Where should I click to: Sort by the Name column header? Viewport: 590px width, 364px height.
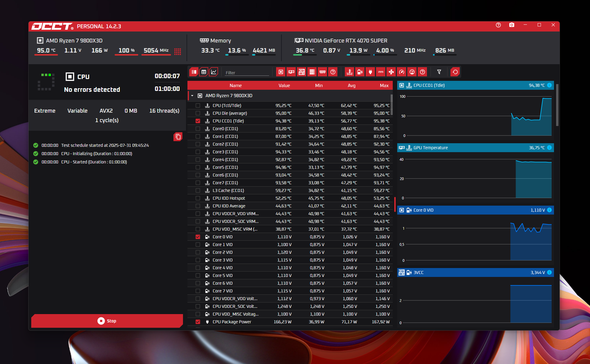point(236,86)
